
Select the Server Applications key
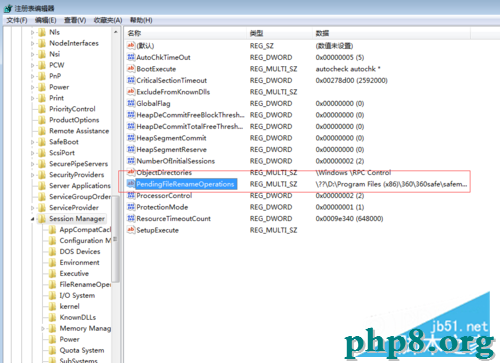click(80, 186)
